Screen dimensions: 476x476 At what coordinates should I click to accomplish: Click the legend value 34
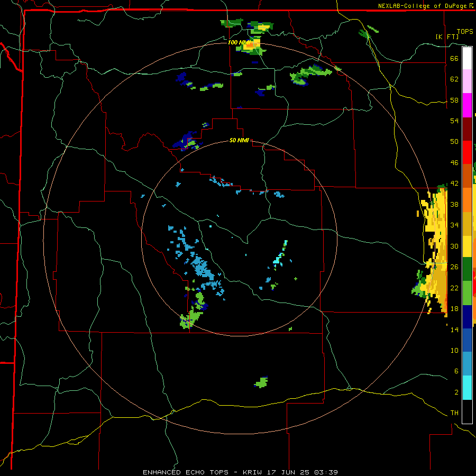click(454, 225)
